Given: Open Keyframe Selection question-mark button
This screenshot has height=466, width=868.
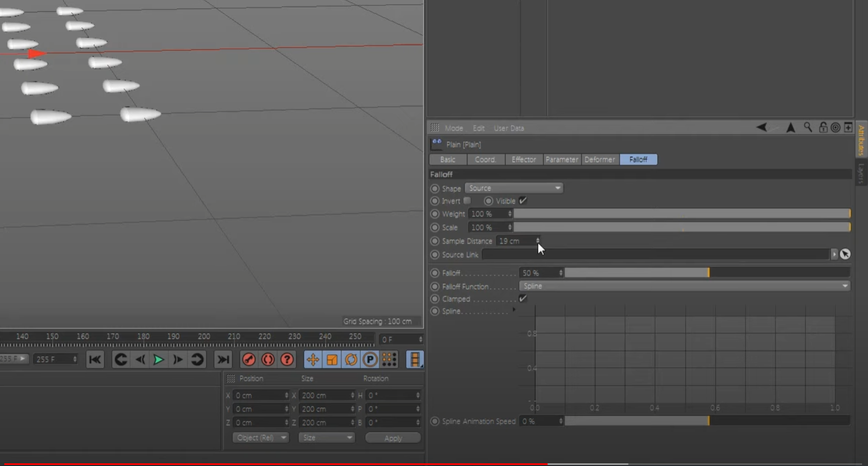Looking at the screenshot, I should click(287, 360).
